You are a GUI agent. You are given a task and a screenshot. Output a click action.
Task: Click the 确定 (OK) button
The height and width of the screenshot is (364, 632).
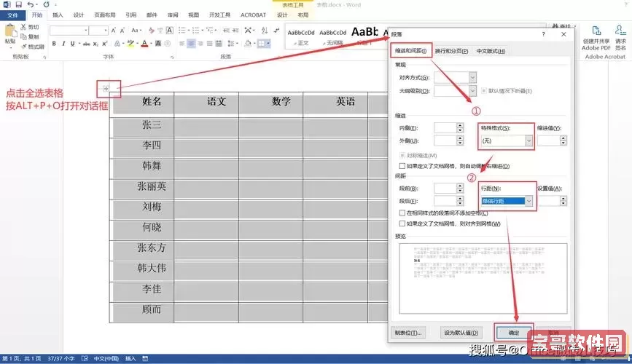click(513, 333)
